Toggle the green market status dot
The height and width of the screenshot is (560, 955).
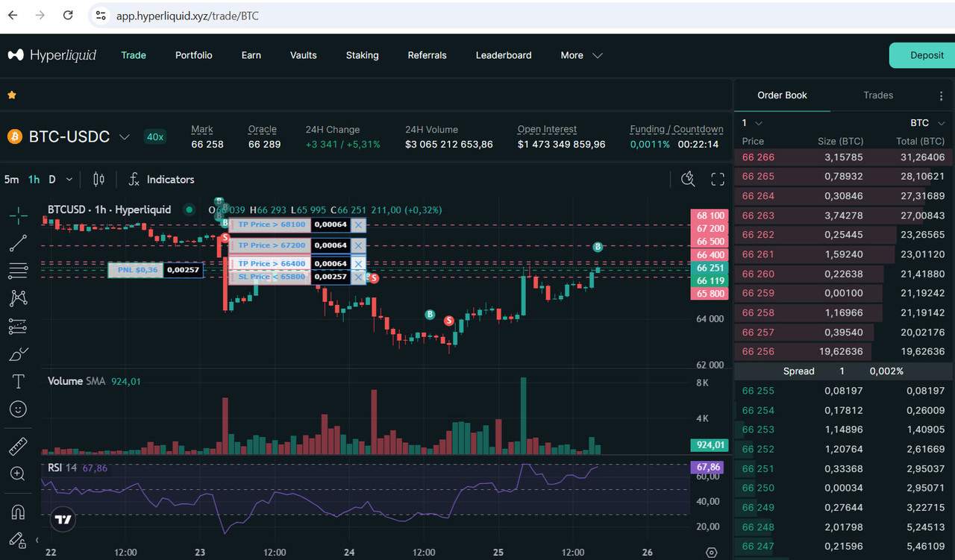190,210
